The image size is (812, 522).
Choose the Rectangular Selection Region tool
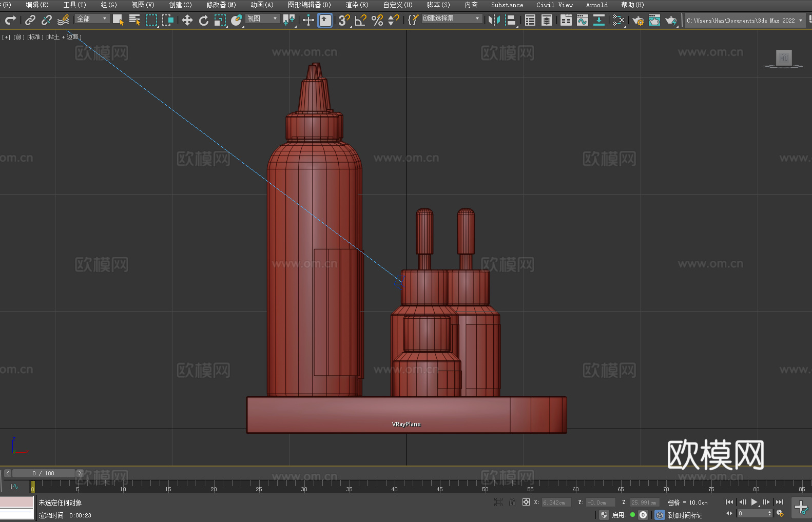click(151, 20)
